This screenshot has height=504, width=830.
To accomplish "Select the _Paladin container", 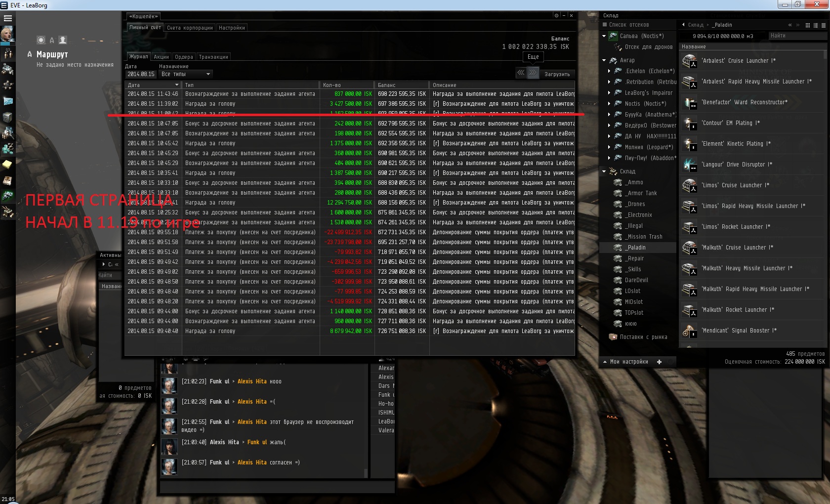I will [637, 248].
